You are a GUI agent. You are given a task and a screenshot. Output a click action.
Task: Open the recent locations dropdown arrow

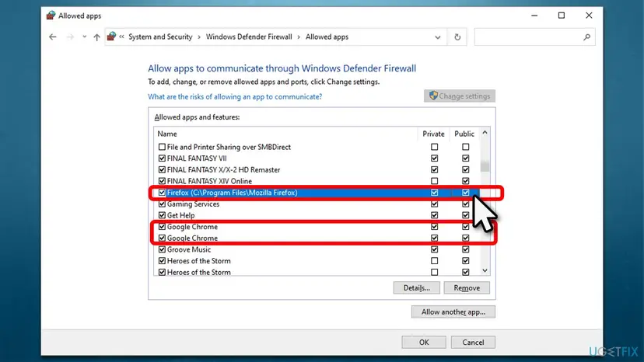coord(84,37)
